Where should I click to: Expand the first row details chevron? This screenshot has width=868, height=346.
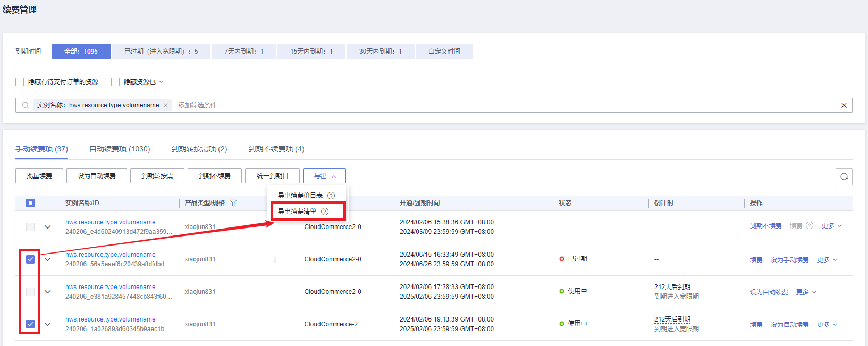(x=48, y=227)
